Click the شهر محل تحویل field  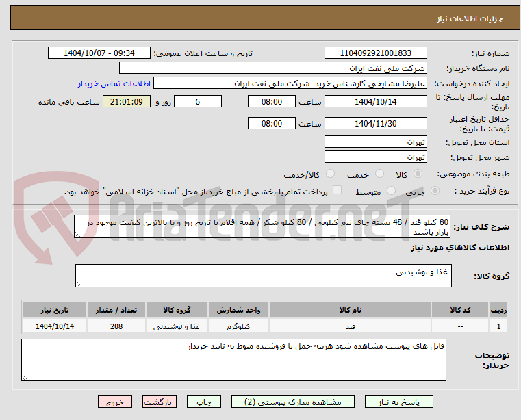(x=375, y=157)
